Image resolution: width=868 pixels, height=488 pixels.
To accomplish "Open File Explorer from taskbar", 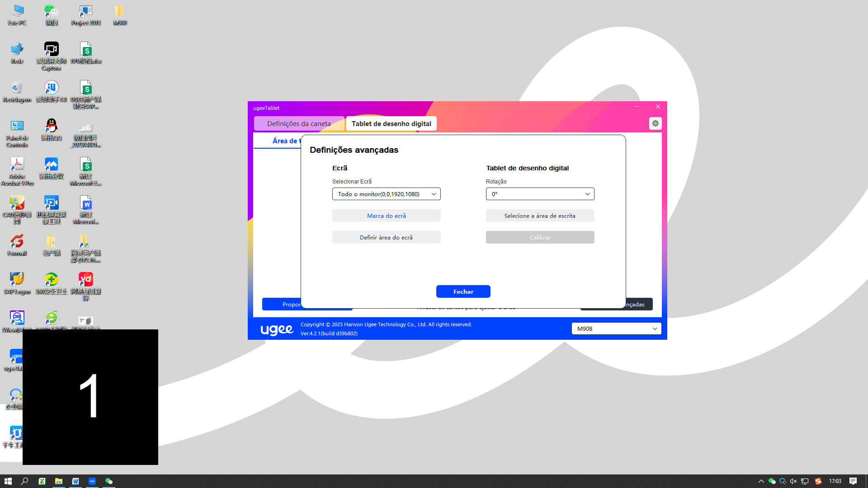I will 58,481.
